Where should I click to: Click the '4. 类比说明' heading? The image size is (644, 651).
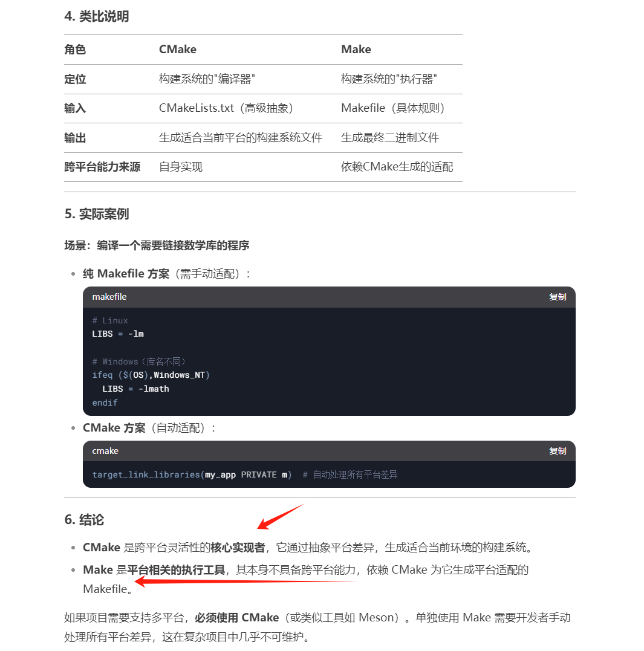(96, 16)
